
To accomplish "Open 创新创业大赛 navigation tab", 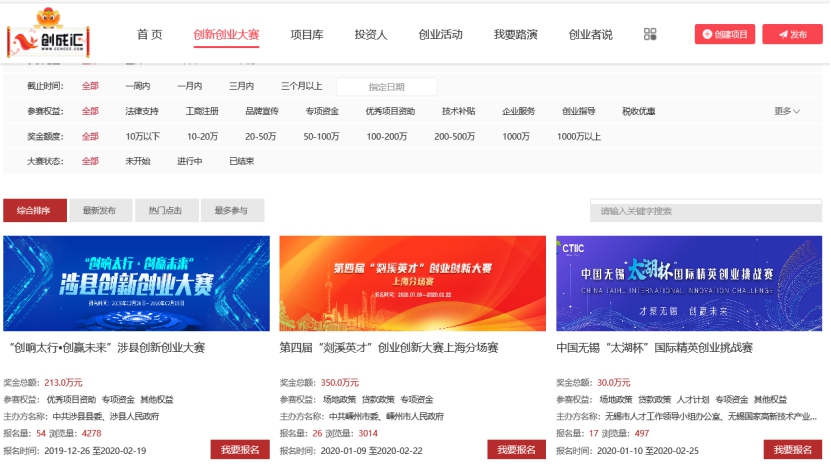I will pyautogui.click(x=226, y=34).
